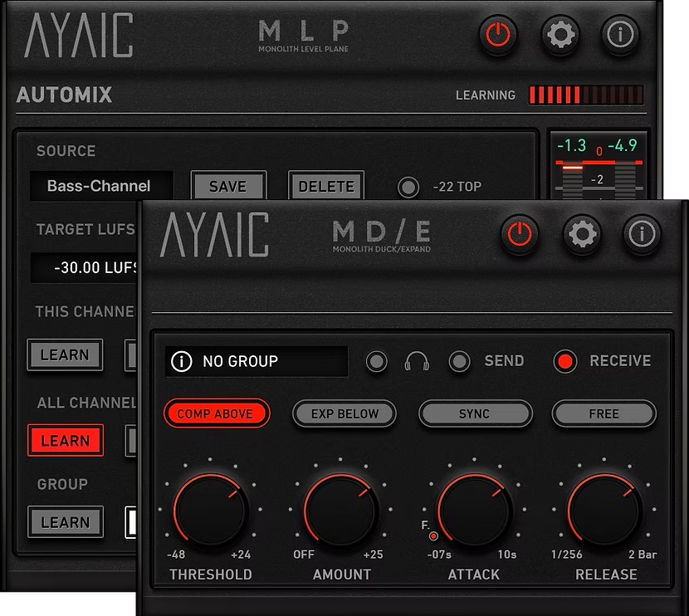Click the MD/E info button
Image resolution: width=689 pixels, height=616 pixels.
(642, 235)
